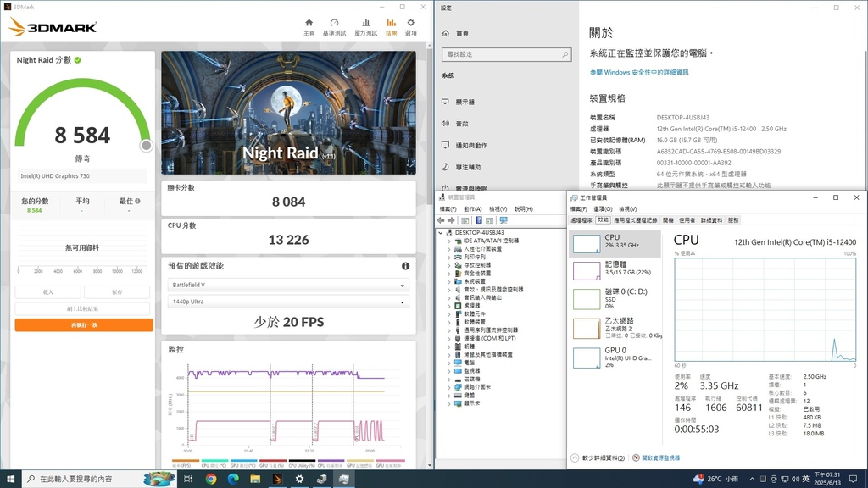Click the 保存 save button in 3DMark
Image resolution: width=868 pixels, height=488 pixels.
coord(117,291)
